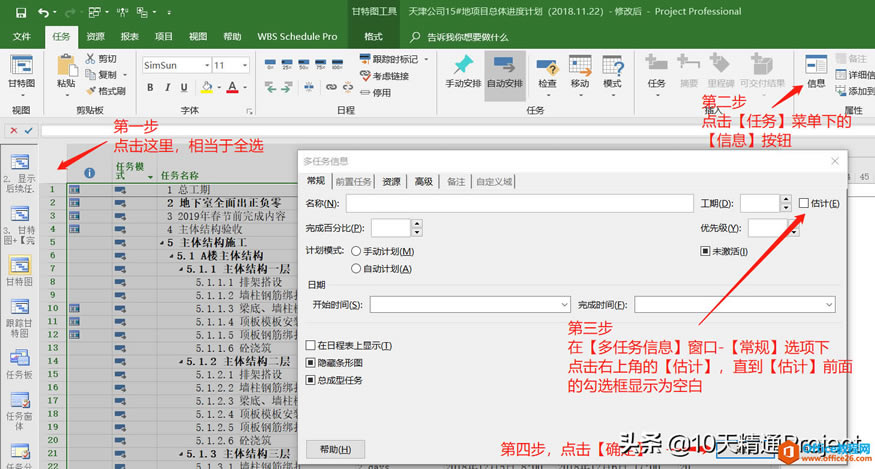Open the Start time (开始时间) dropdown
The image size is (875, 469).
click(x=560, y=304)
